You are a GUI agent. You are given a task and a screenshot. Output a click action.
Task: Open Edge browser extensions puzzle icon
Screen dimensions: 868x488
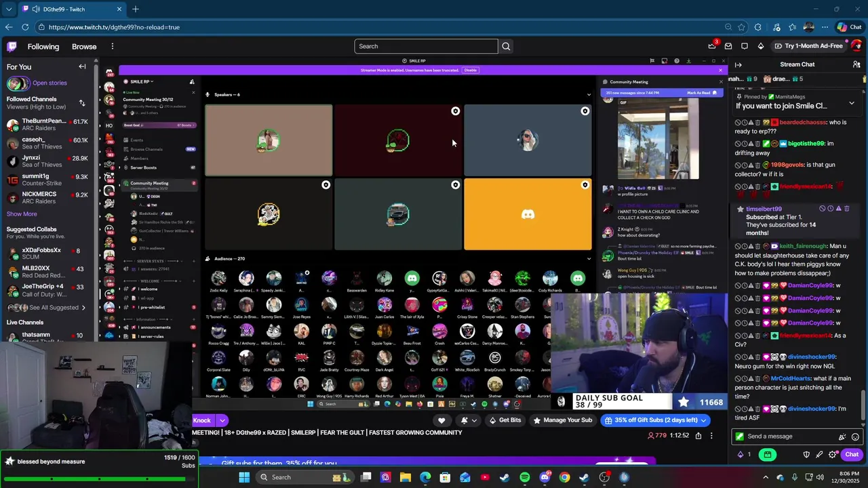(757, 27)
